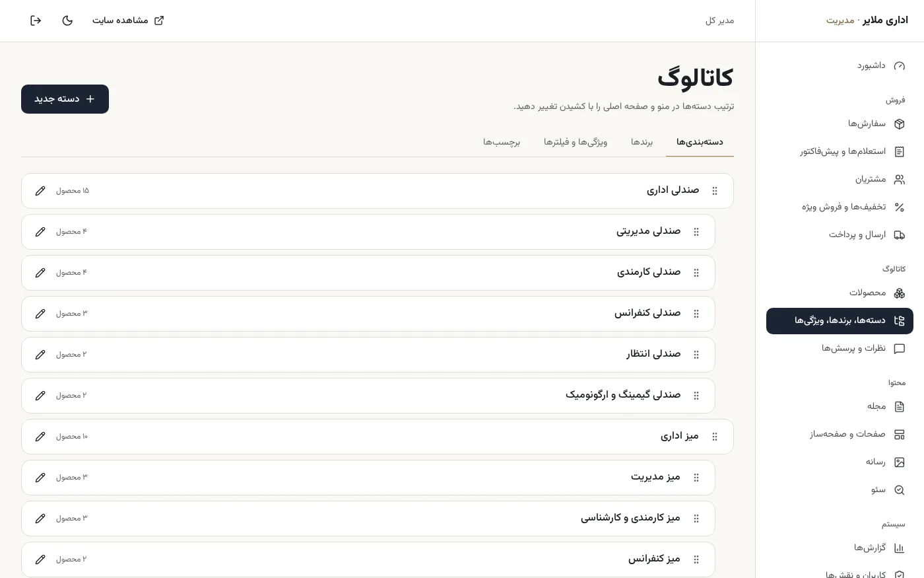Image resolution: width=924 pixels, height=578 pixels.
Task: Select the دسته‌بندی‌ها tab
Action: (700, 142)
